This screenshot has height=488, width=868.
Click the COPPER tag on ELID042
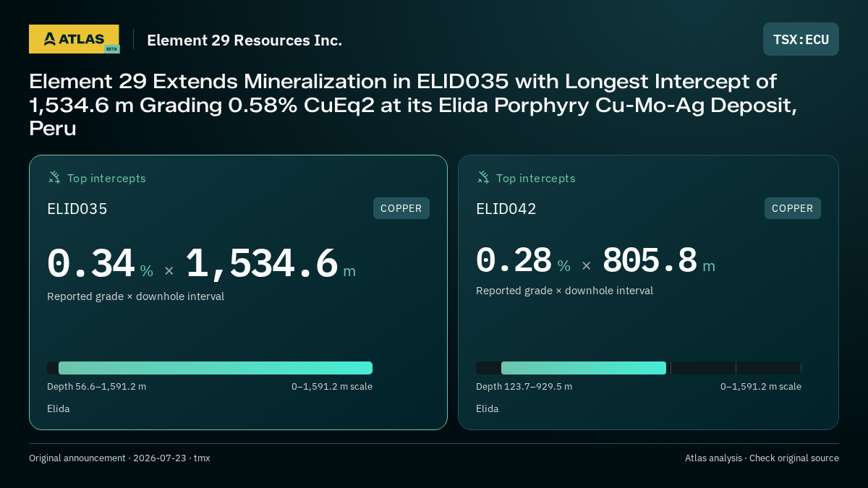coord(793,208)
